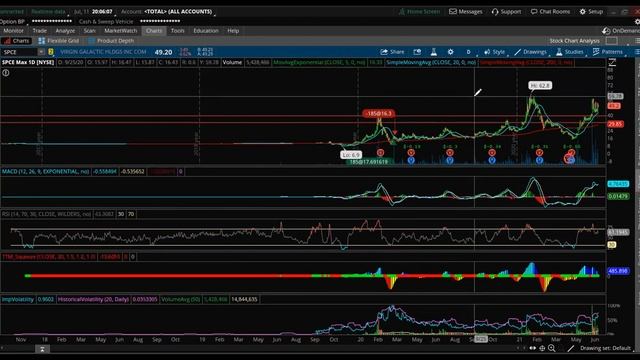
Task: Share the chart
Action: click(392, 52)
